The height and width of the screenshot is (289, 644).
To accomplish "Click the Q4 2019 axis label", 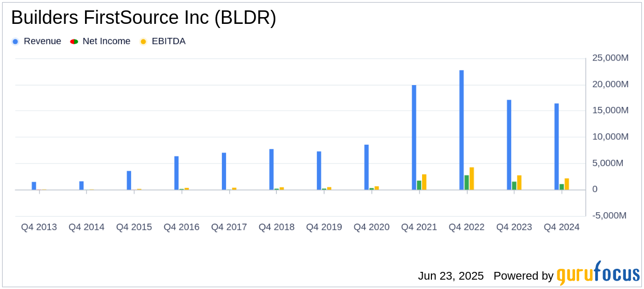I will click(324, 227).
